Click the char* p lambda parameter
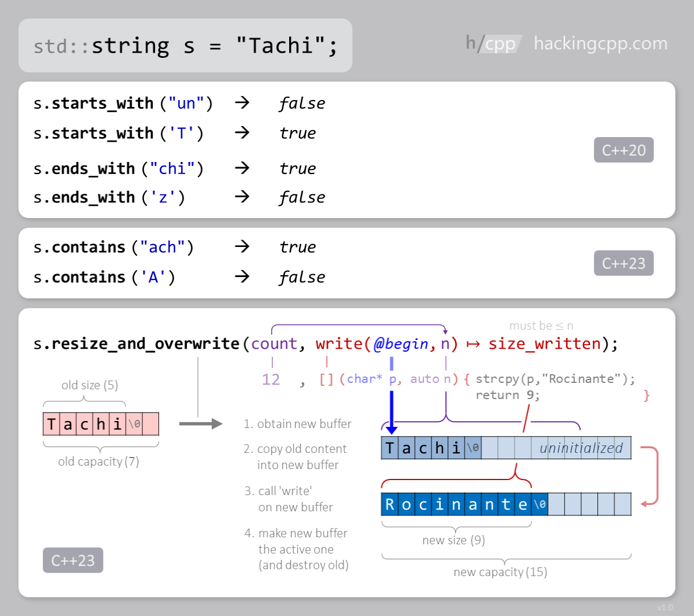The image size is (694, 616). [x=372, y=379]
